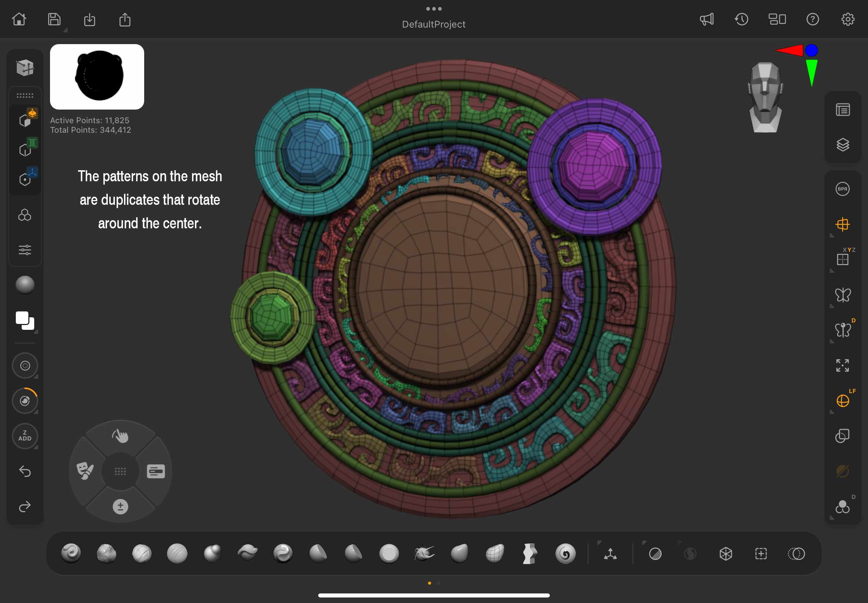Viewport: 868px width, 603px height.
Task: Expand the save options corner arrow
Action: 65,30
